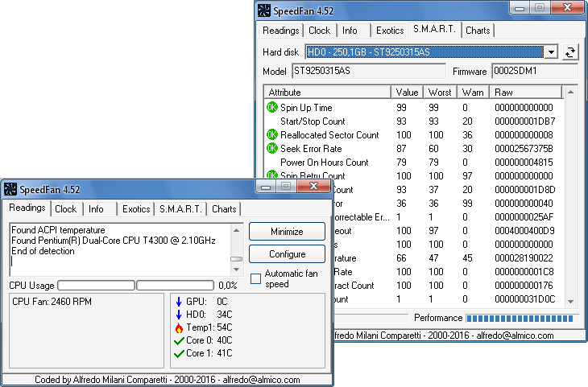The width and height of the screenshot is (588, 387).
Task: Click the first CPU Usage bar
Action: (96, 286)
